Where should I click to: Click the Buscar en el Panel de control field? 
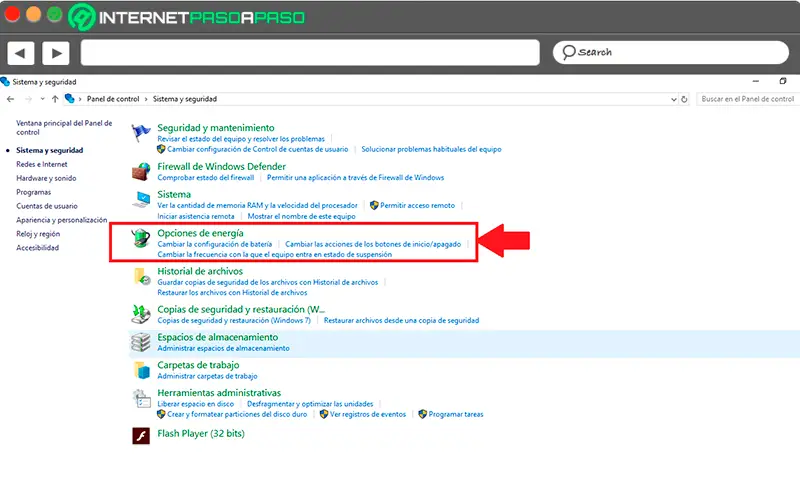(x=747, y=99)
